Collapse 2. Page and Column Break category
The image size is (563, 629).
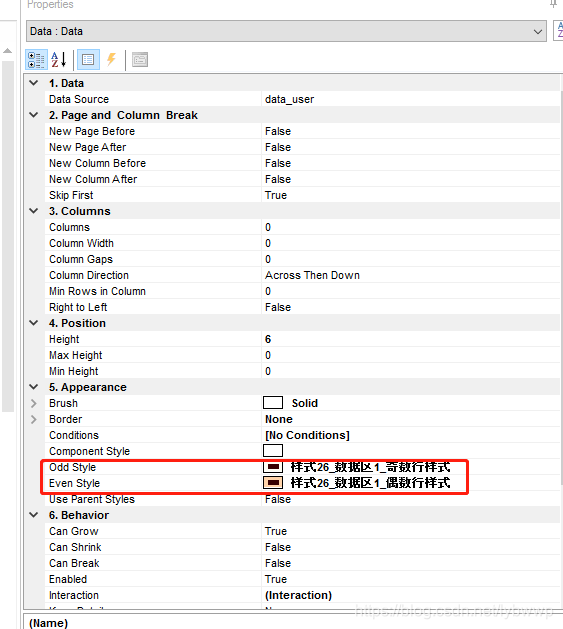click(34, 115)
